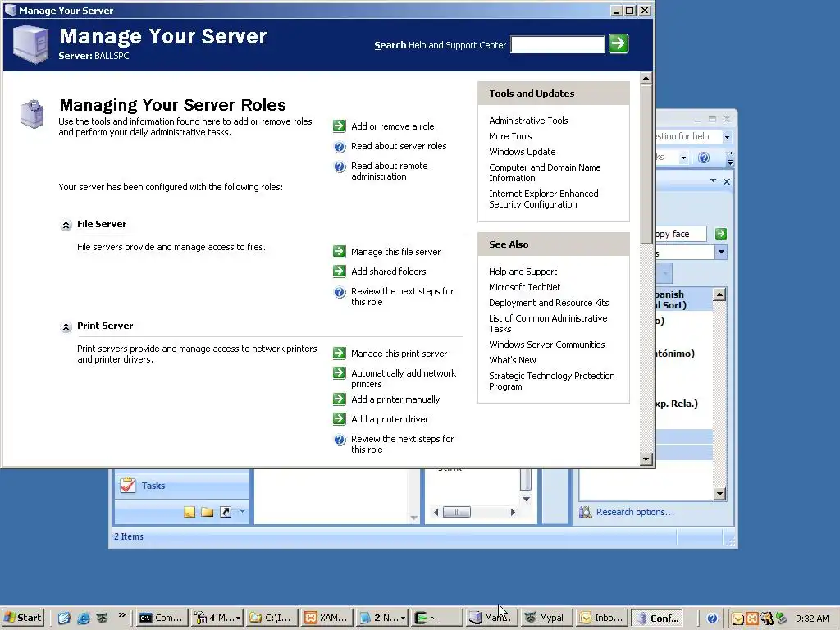The image size is (840, 630).
Task: Open More Tools link
Action: [x=510, y=137]
